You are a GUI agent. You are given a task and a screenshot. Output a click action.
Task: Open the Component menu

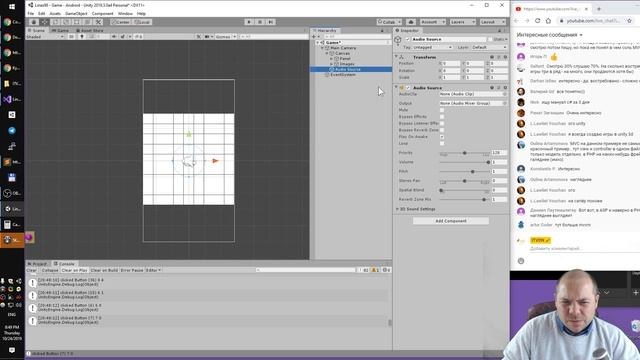(102, 13)
